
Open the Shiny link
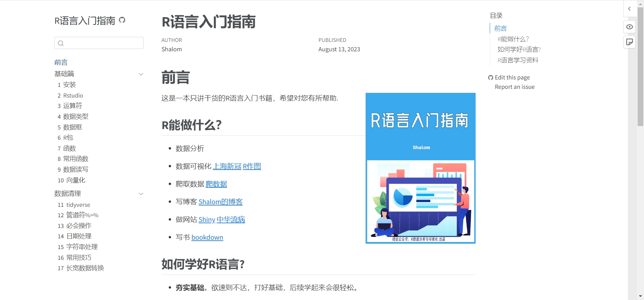tap(207, 220)
